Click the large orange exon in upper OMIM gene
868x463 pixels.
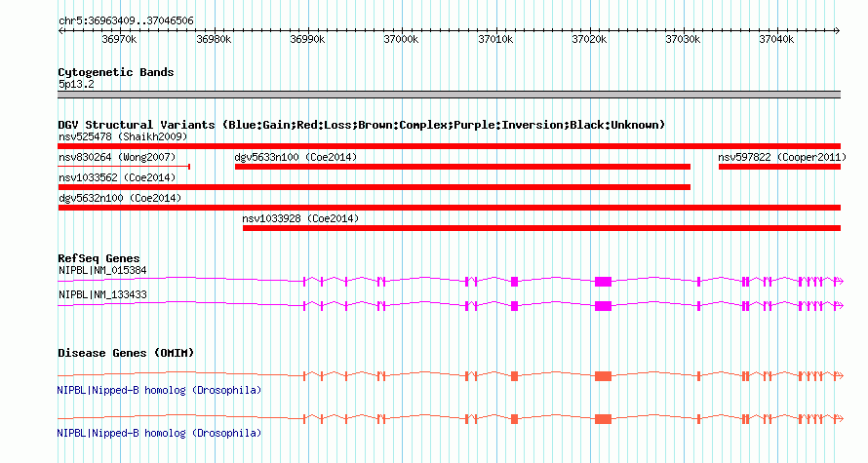pos(603,376)
